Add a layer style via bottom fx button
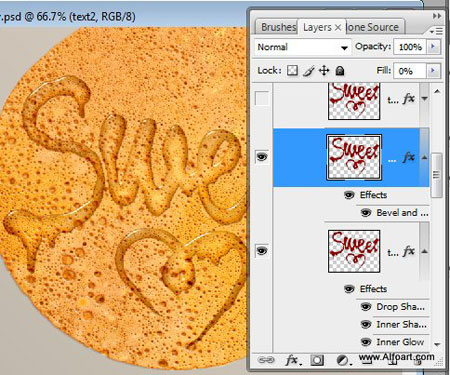 292,360
